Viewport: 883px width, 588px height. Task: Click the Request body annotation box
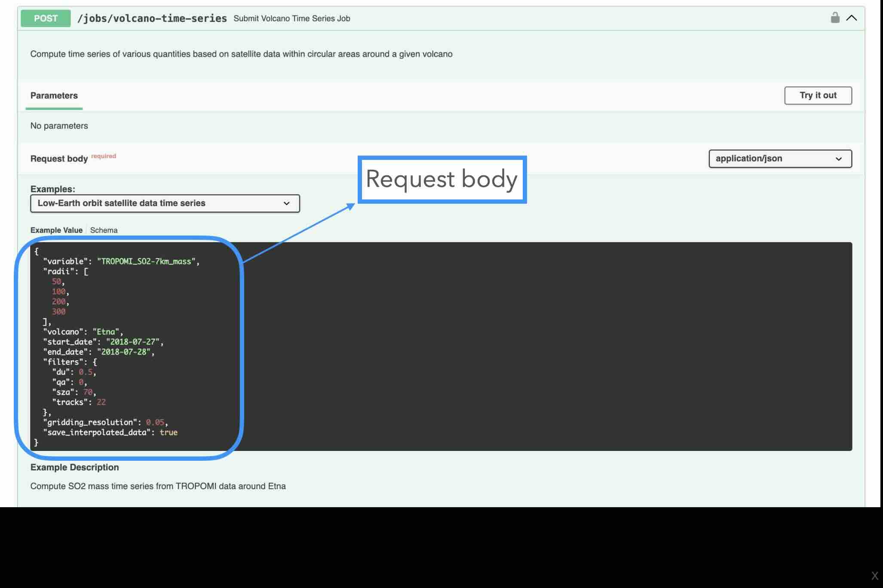[x=442, y=180]
